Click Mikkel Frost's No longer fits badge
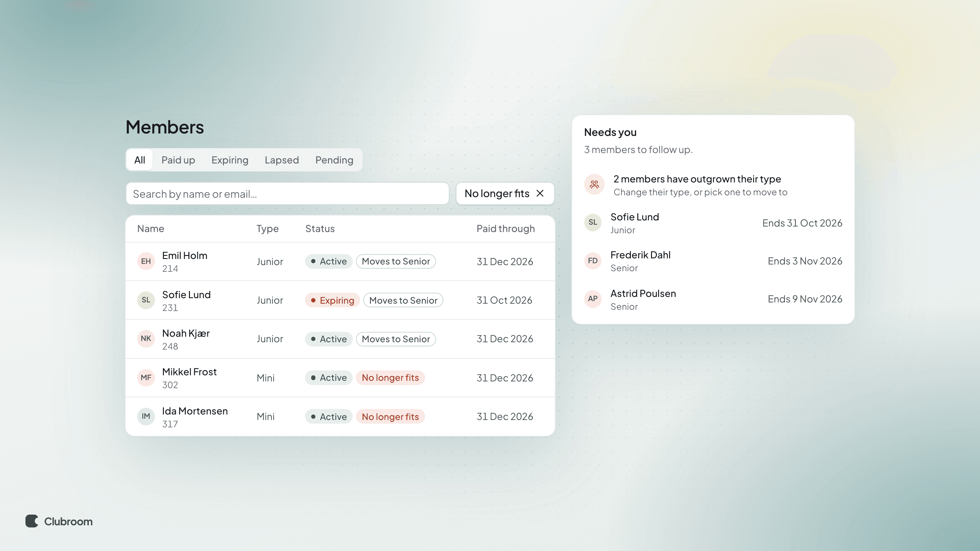This screenshot has height=551, width=980. 390,378
